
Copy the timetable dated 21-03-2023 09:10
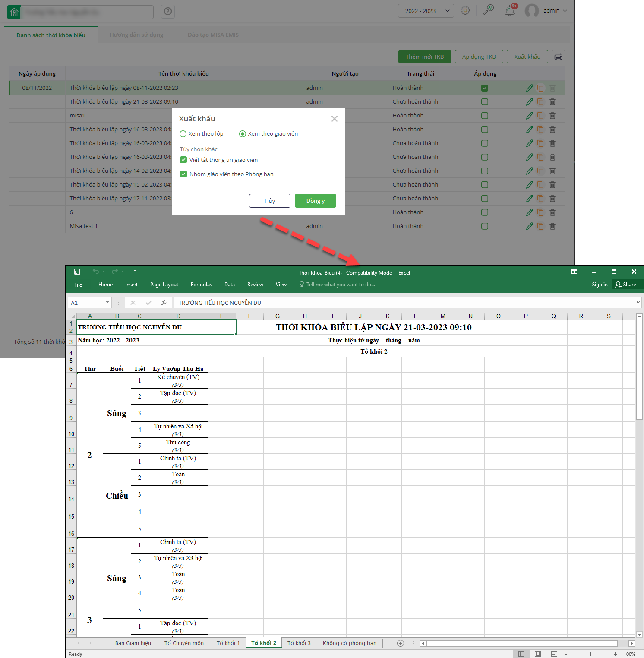[540, 102]
